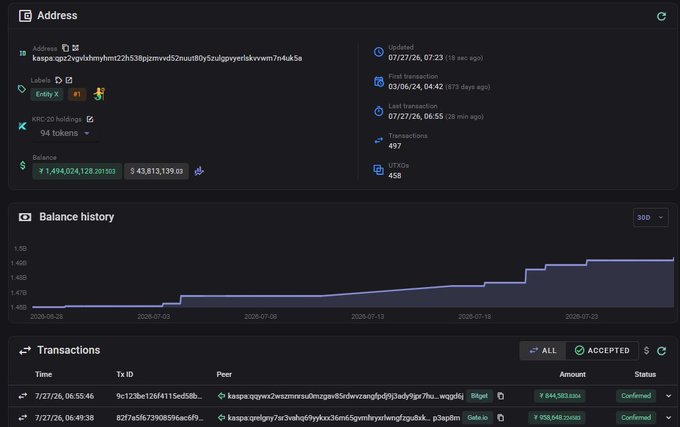Copy the Gate.io peer address

[x=500, y=418]
